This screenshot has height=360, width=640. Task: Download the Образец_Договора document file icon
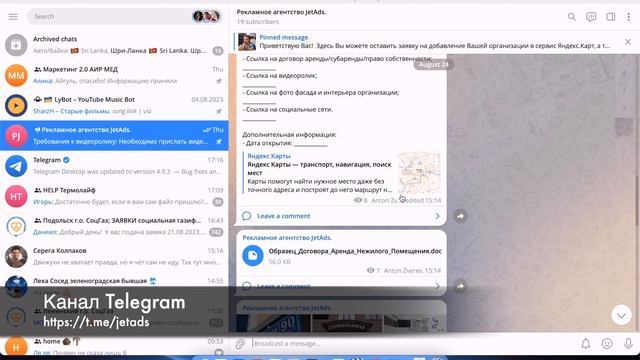pyautogui.click(x=253, y=256)
